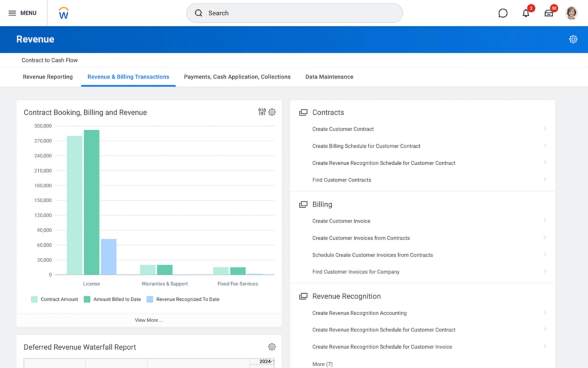This screenshot has width=588, height=368.
Task: Open Deferred Revenue Waterfall Report gear
Action: click(272, 347)
